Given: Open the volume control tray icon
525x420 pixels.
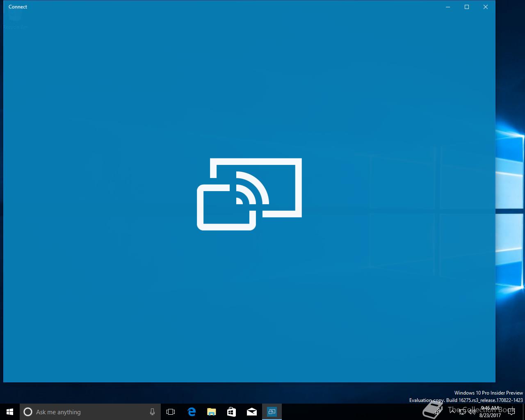Looking at the screenshot, I should (472, 412).
